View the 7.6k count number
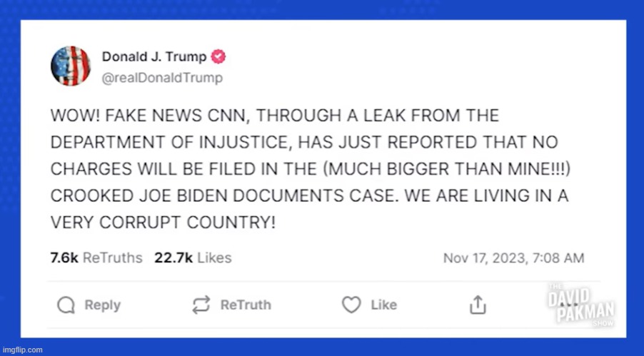The height and width of the screenshot is (356, 644). [64, 258]
